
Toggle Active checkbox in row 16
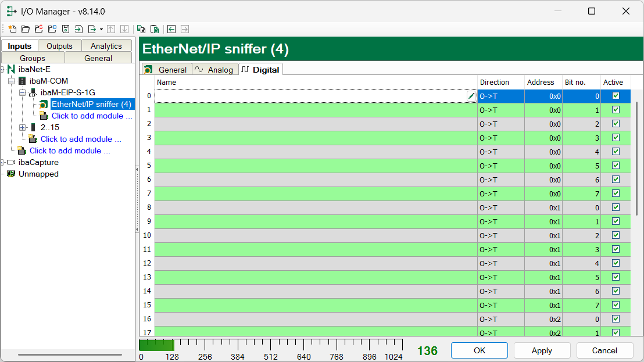pos(616,319)
